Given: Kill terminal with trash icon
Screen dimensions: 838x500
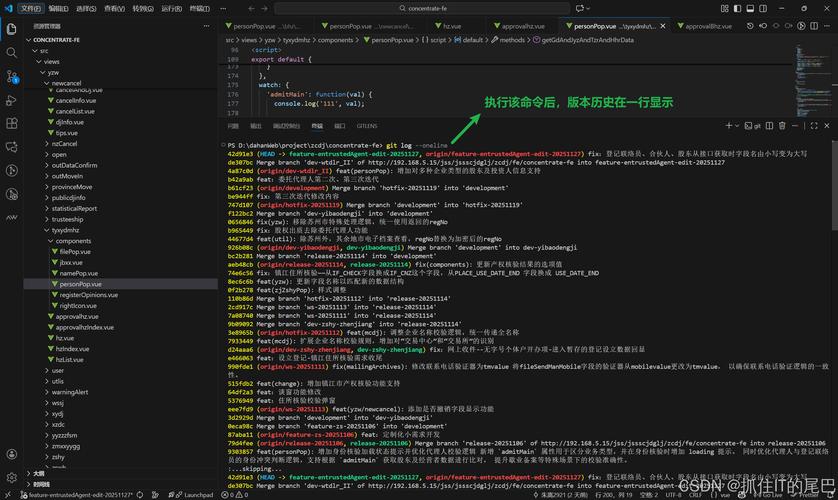Looking at the screenshot, I should [x=782, y=126].
